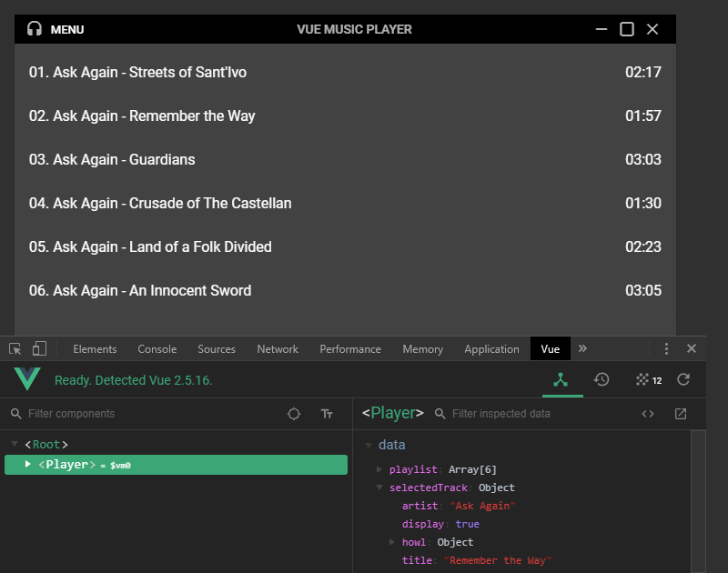
Task: Click the Player heading in inspector
Action: point(393,413)
